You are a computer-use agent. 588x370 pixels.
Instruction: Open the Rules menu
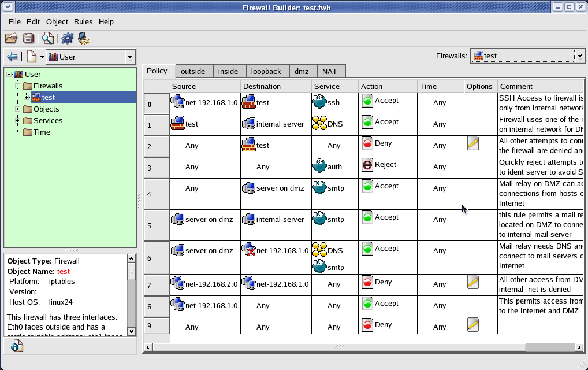click(83, 22)
